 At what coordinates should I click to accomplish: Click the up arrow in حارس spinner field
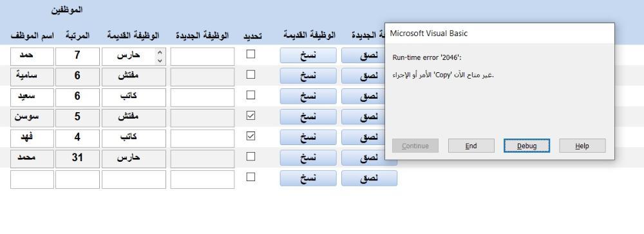tap(160, 52)
